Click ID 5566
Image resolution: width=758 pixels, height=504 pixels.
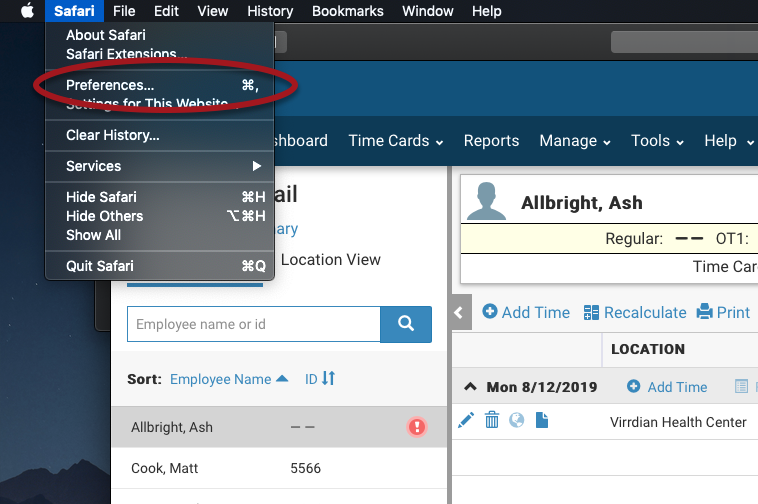306,468
